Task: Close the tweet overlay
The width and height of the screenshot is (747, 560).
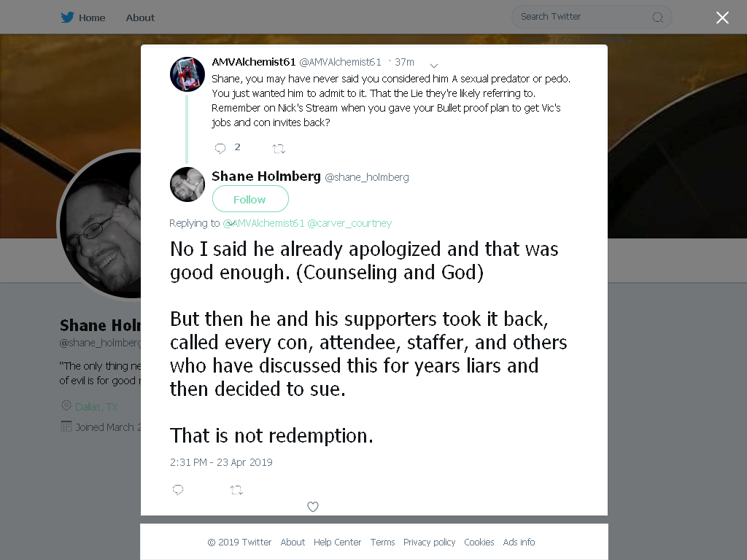Action: (x=722, y=17)
